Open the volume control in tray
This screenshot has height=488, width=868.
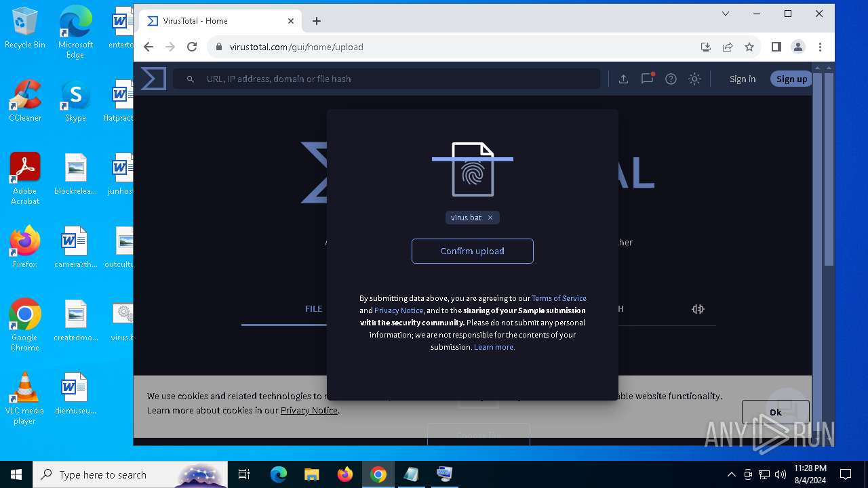(781, 474)
